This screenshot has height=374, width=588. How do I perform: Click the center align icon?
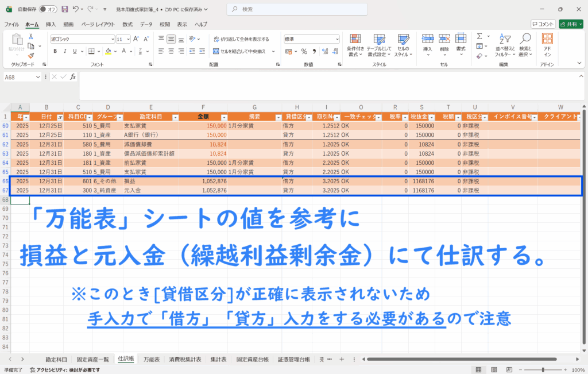[171, 51]
